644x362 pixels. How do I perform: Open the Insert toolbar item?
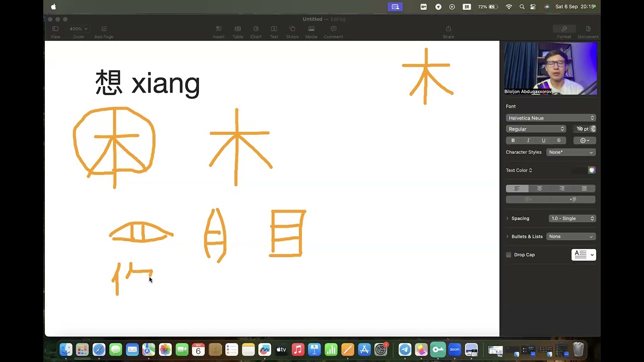point(218,32)
